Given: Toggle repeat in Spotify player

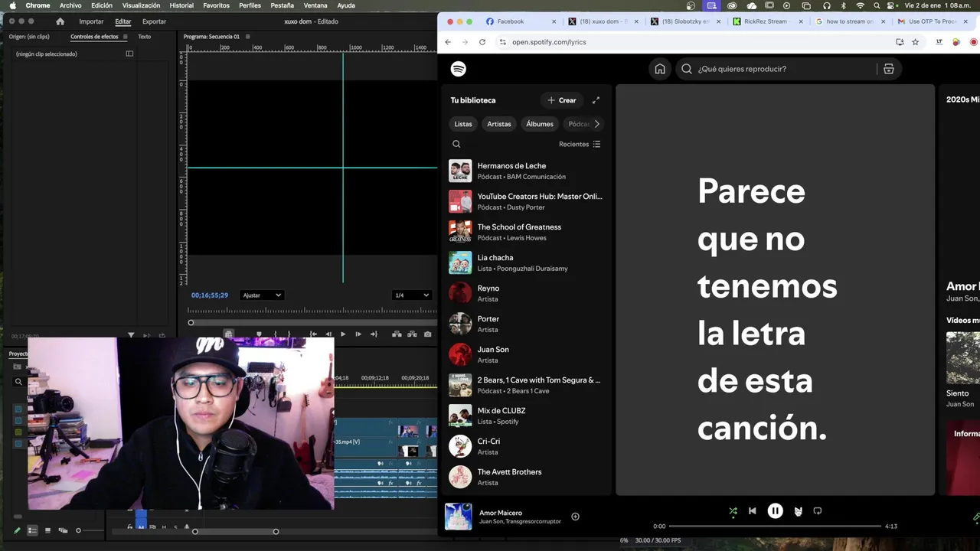Looking at the screenshot, I should 817,510.
